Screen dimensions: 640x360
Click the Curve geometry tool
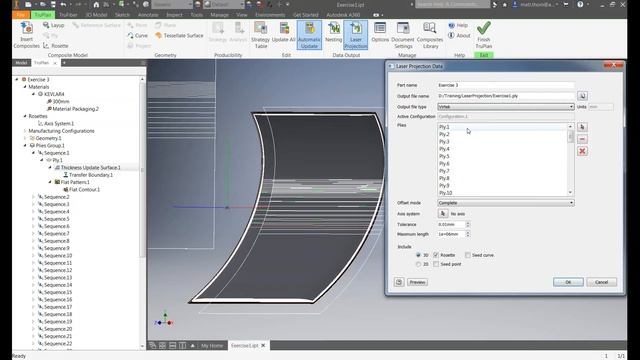coord(137,36)
